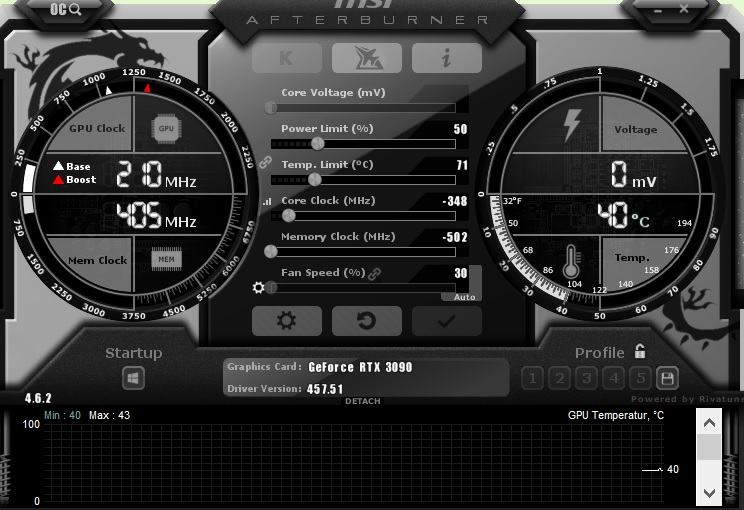
Task: Click the 0 mV voltage readout
Action: coord(633,174)
